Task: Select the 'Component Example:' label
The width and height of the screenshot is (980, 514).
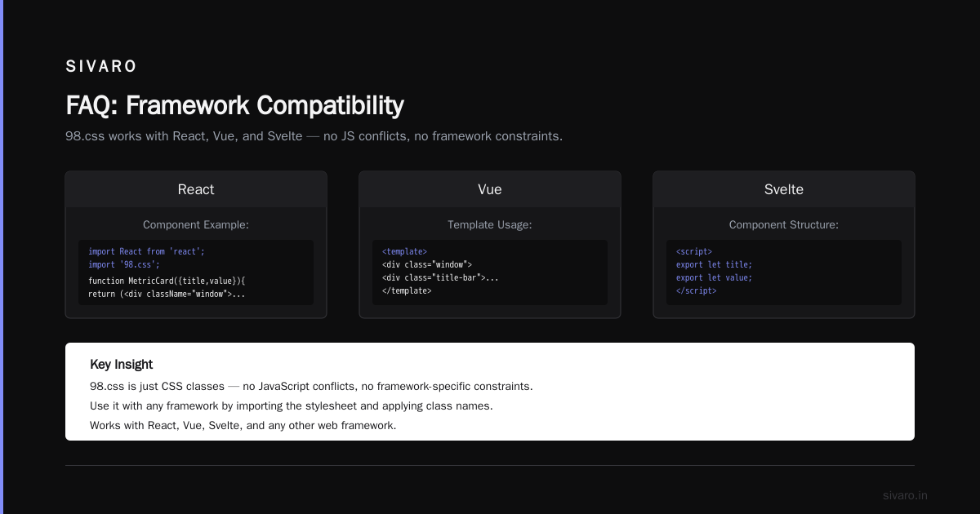Action: click(196, 224)
